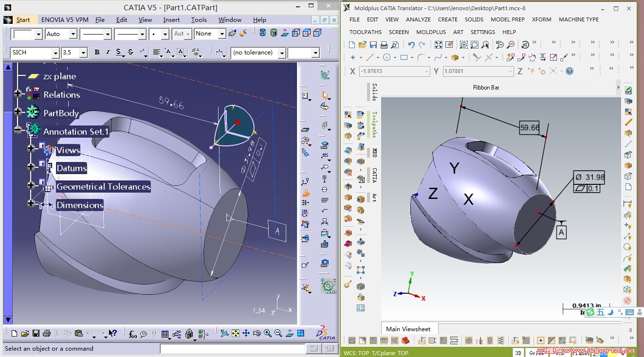Open the None filter dropdown in CATIA
The height and width of the screenshot is (357, 644).
tap(222, 34)
